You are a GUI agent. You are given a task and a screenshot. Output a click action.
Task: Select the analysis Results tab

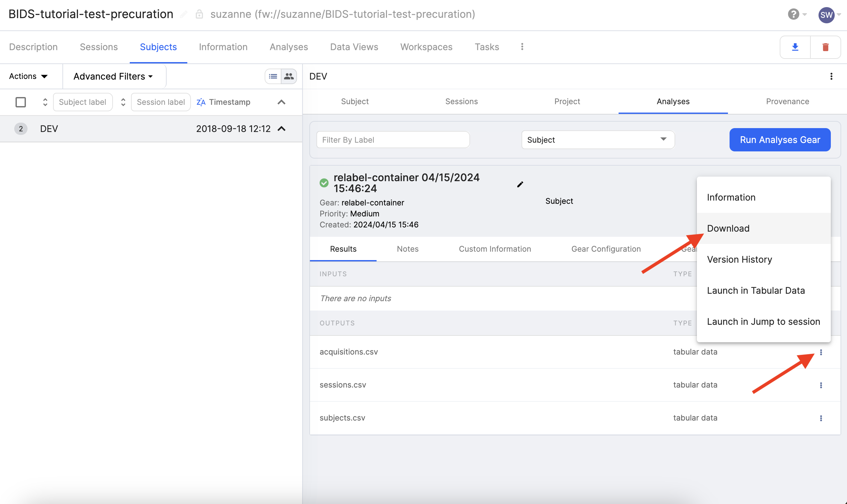pos(343,249)
